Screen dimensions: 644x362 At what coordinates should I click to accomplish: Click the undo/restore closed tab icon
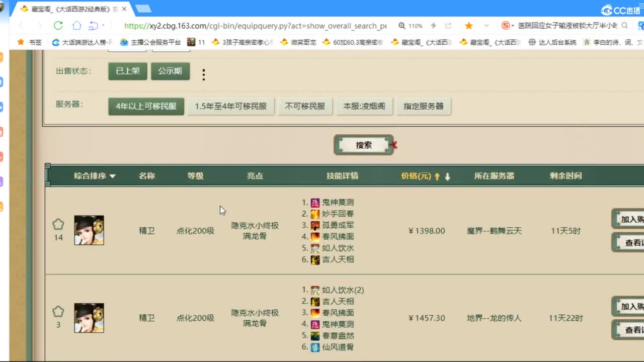click(x=94, y=25)
